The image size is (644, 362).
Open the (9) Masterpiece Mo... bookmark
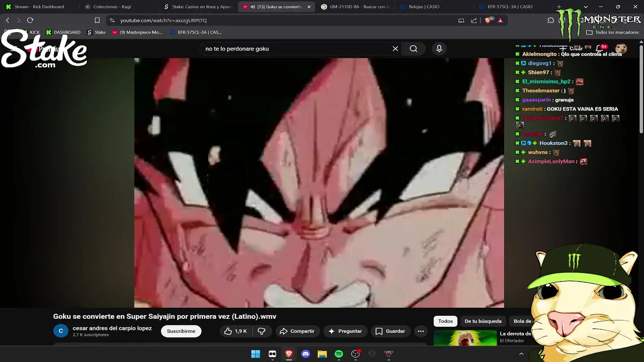(137, 32)
